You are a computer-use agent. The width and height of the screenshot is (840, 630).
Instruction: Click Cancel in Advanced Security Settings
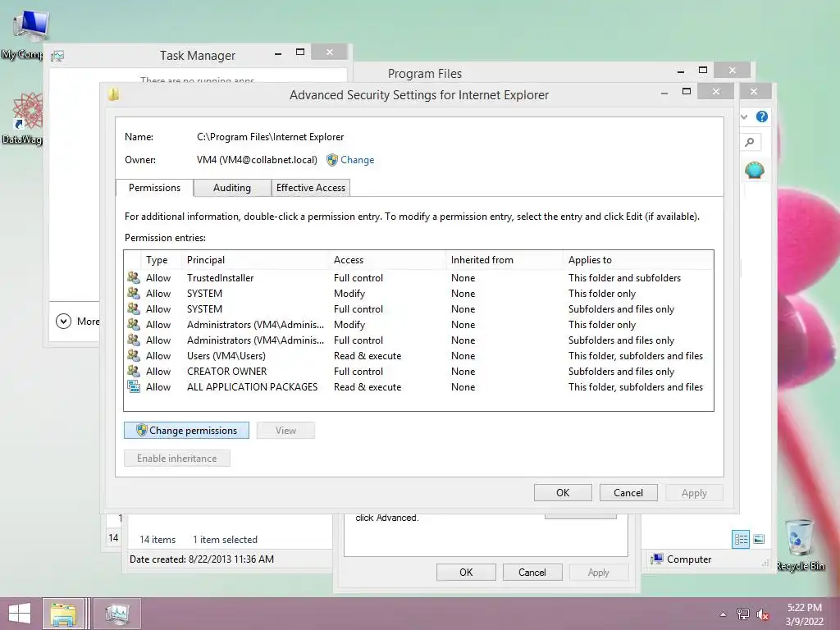628,492
